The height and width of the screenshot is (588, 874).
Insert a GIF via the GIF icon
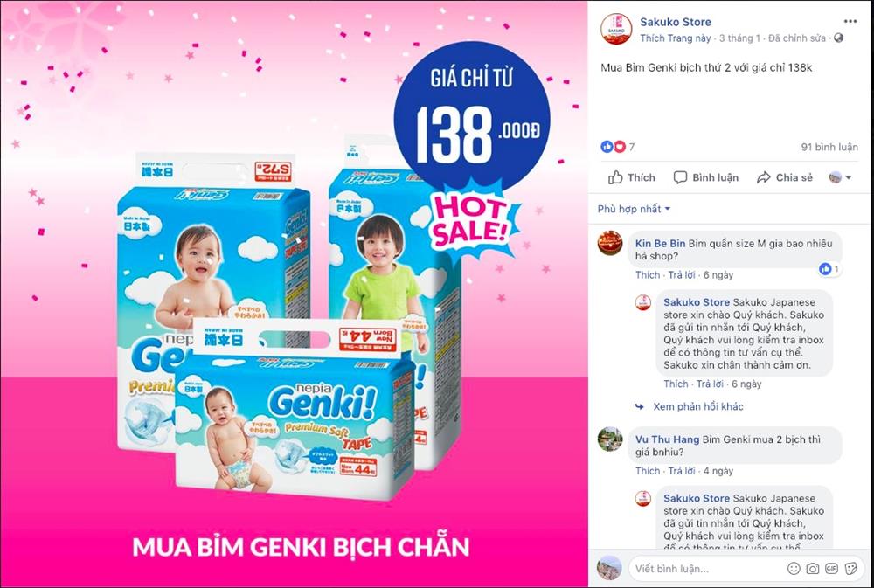coord(832,569)
